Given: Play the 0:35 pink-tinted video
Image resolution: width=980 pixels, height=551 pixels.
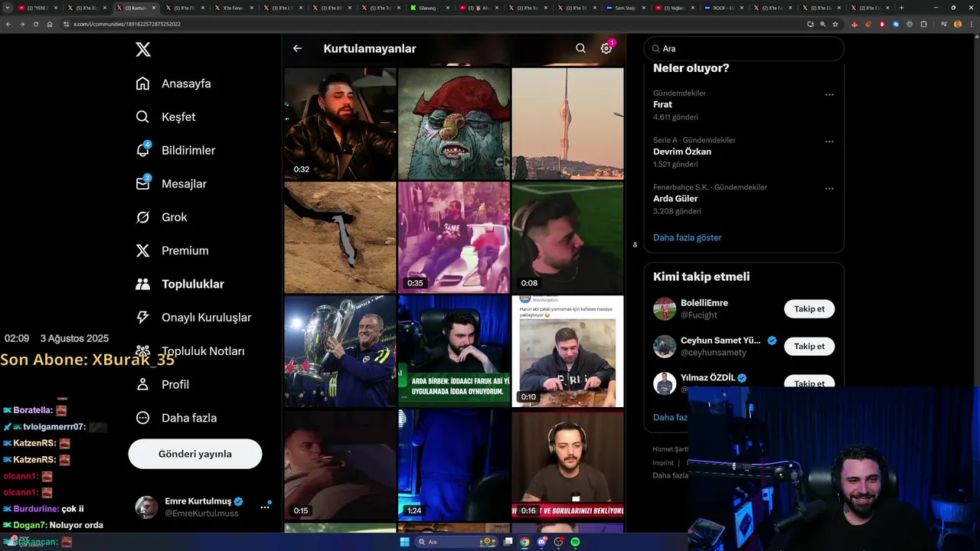Looking at the screenshot, I should pyautogui.click(x=454, y=237).
